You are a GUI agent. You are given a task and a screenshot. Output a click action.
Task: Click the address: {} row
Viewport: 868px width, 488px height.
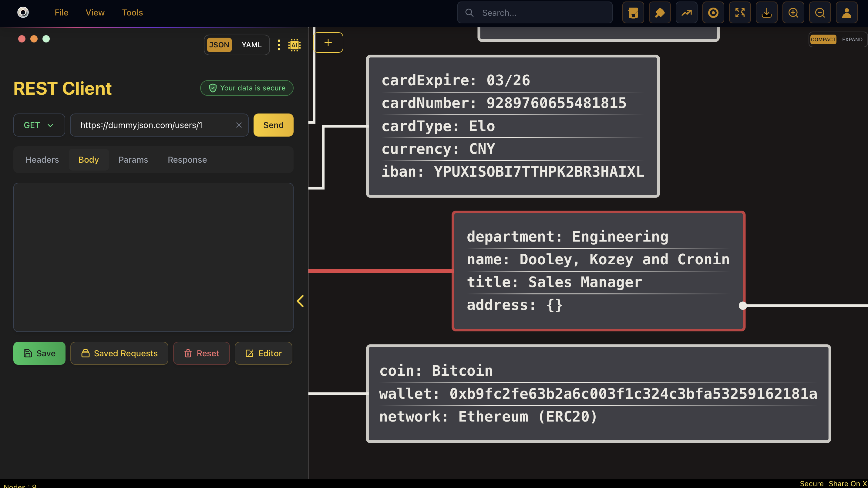598,305
